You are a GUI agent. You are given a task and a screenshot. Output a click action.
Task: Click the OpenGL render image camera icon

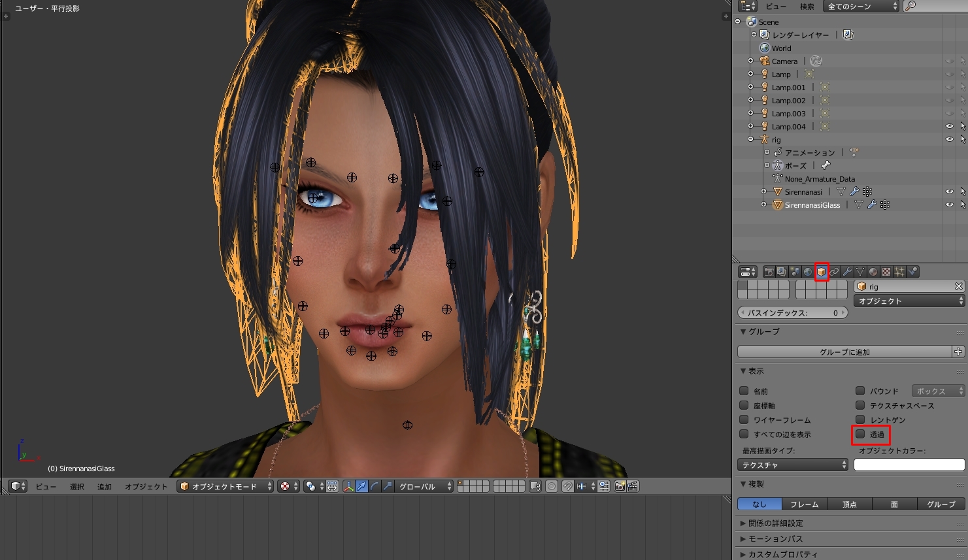[620, 486]
